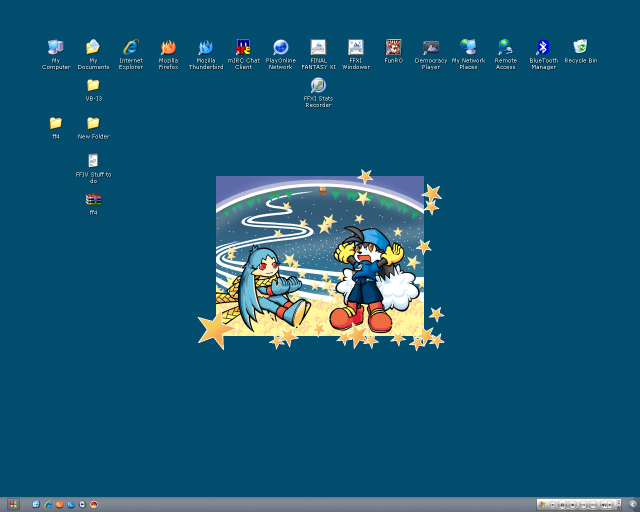Select My Network Places desktop icon
Screen dimensions: 640x512
point(468,54)
